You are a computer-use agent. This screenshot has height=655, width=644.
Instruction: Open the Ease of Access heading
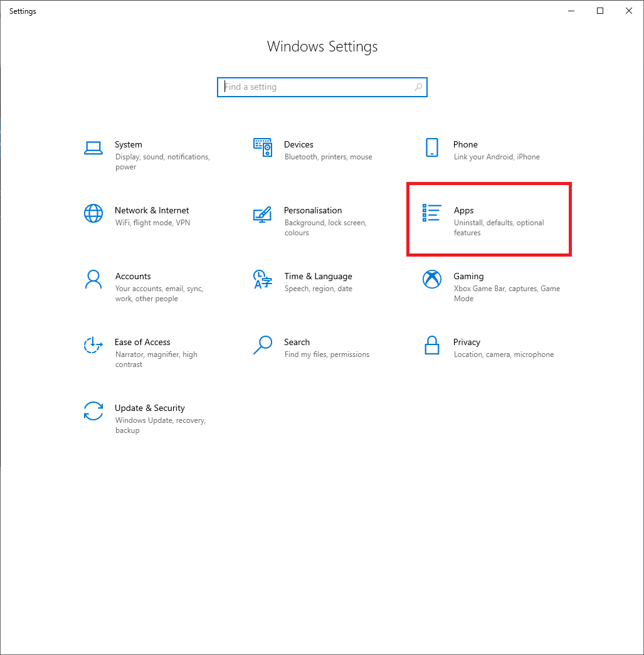pos(142,342)
